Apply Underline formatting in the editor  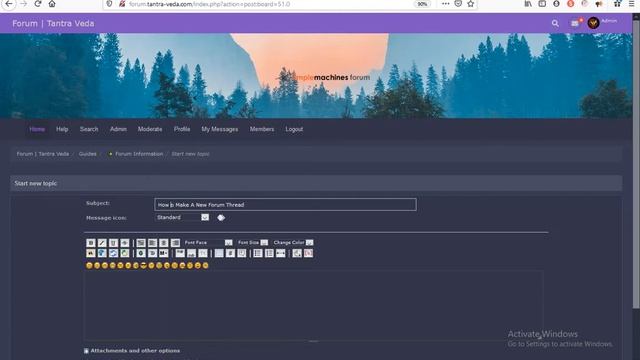[x=113, y=243]
